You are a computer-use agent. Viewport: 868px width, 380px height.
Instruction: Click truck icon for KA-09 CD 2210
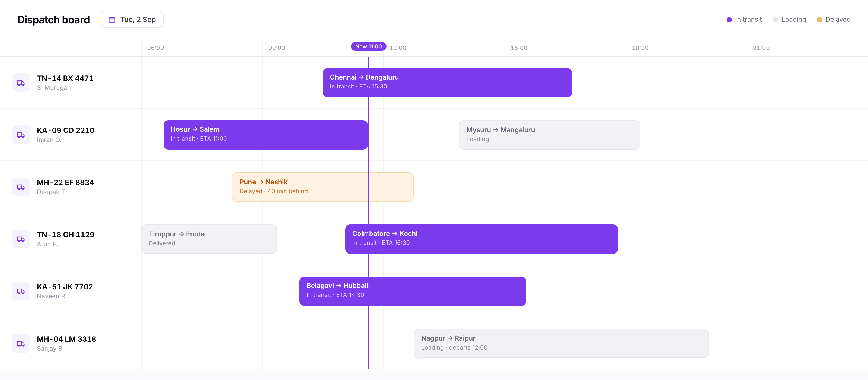pos(21,135)
